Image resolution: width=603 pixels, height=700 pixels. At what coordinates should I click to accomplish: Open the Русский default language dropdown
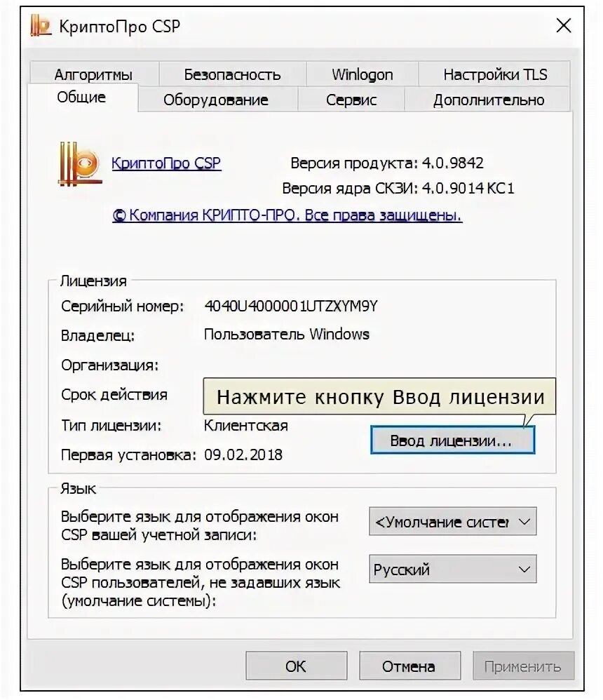tap(452, 569)
